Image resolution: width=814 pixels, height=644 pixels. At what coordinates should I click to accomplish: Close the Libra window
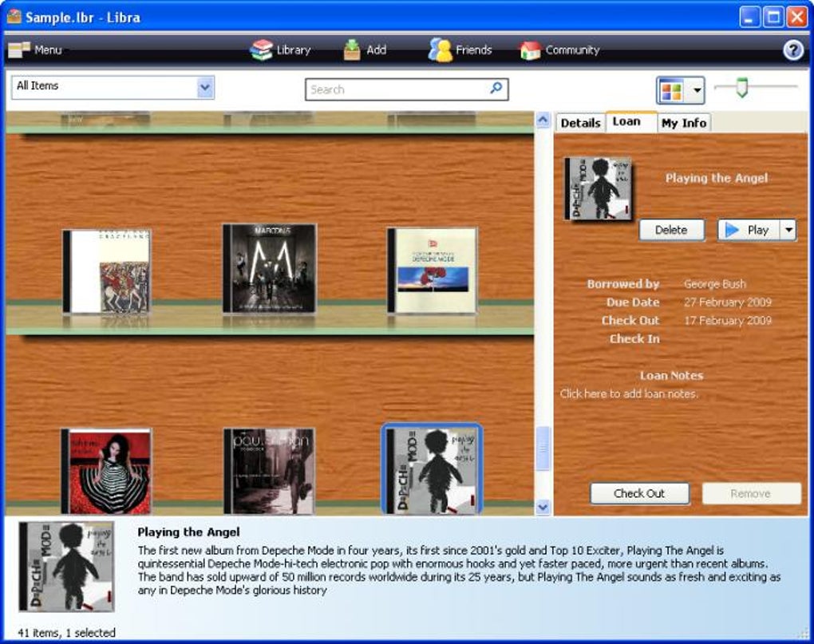[x=797, y=17]
